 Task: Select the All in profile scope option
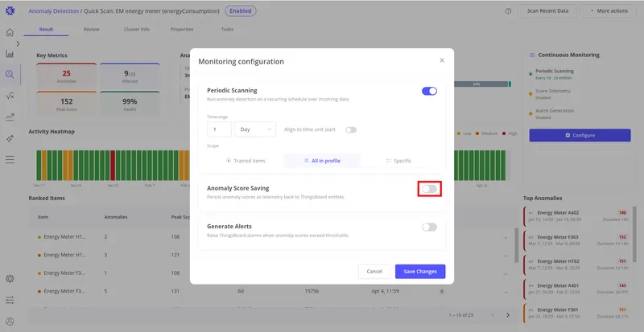[x=322, y=161]
